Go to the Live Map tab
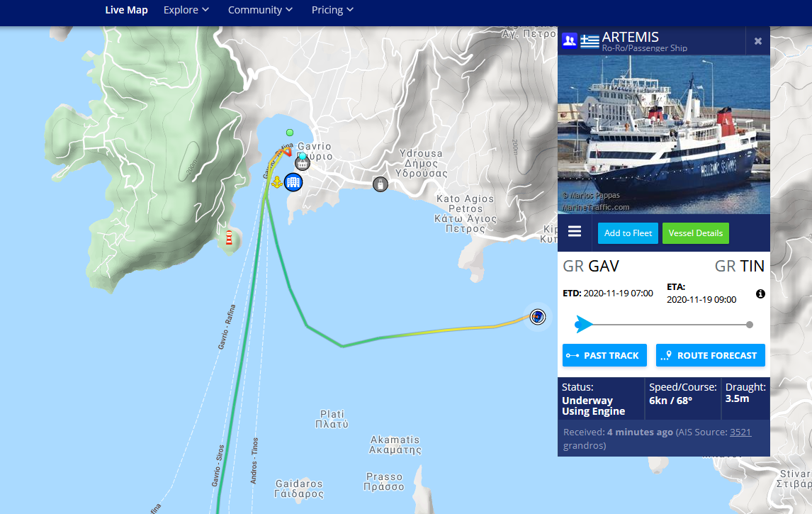 [126, 10]
